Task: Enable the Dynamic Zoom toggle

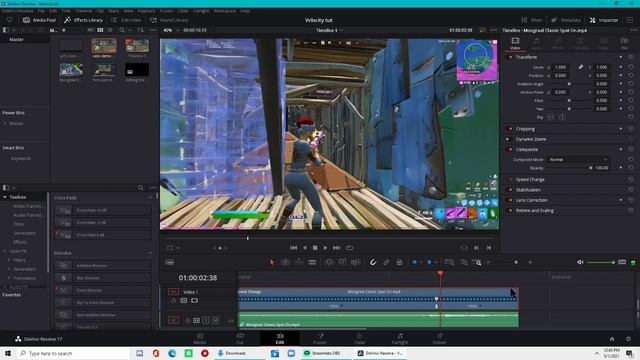Action: click(x=508, y=139)
